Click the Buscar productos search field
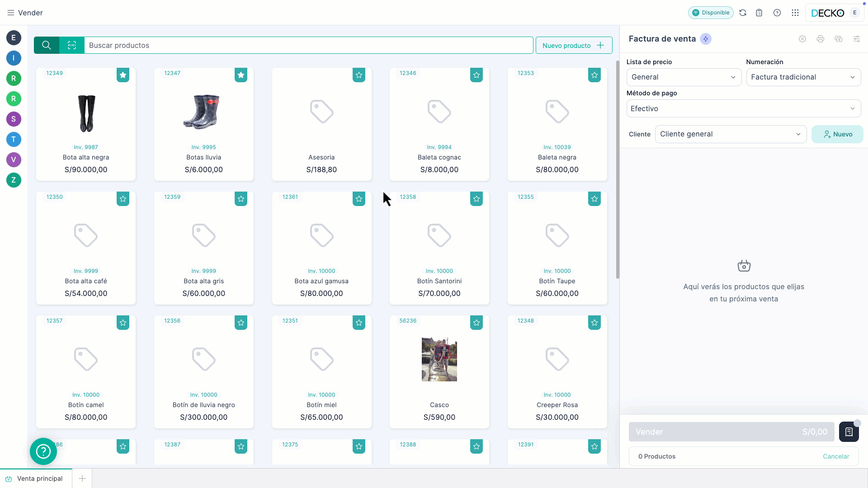The image size is (868, 488). coord(308,45)
